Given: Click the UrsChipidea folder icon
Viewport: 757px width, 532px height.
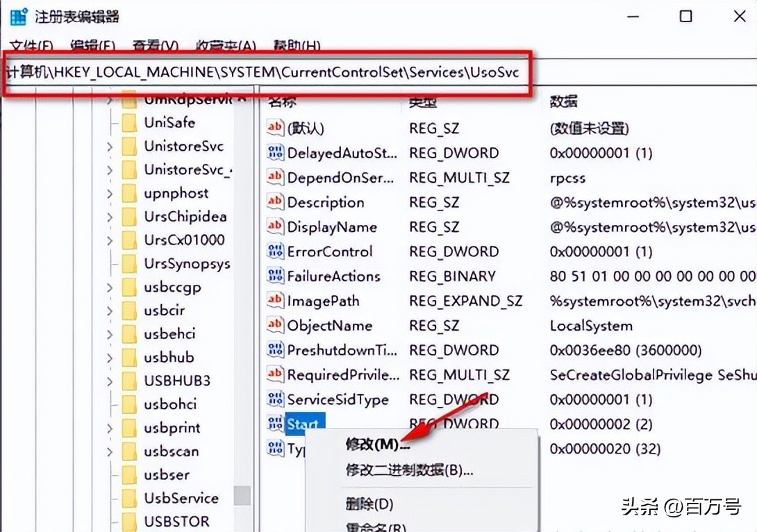Looking at the screenshot, I should 129,217.
